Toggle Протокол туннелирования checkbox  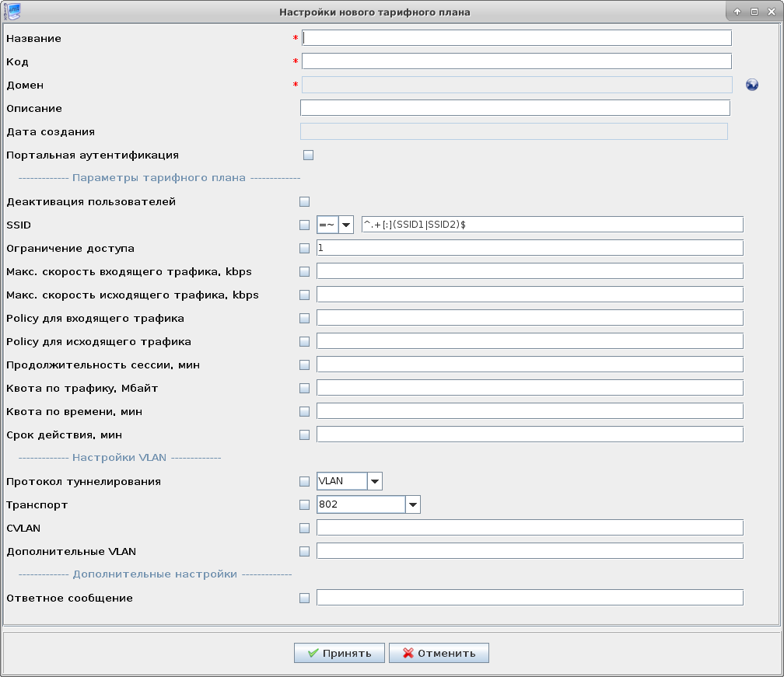tap(305, 482)
